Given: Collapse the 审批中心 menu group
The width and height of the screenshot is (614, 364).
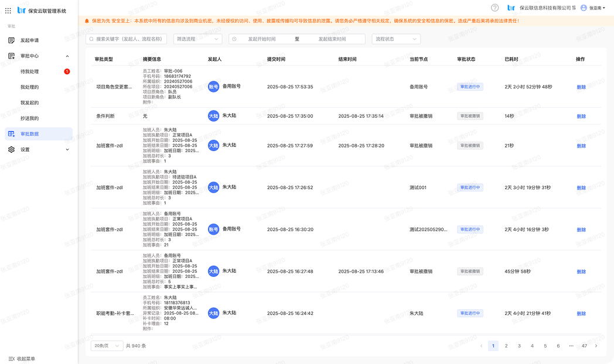Looking at the screenshot, I should pyautogui.click(x=67, y=56).
